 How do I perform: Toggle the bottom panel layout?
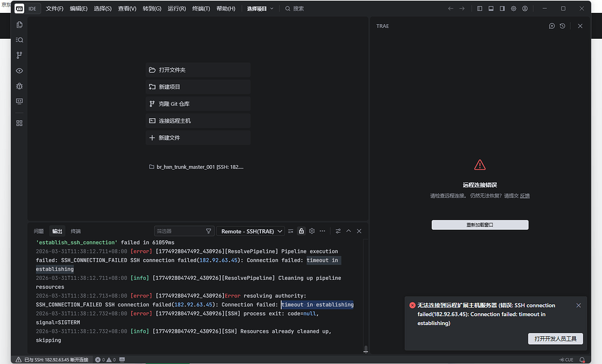tap(491, 8)
